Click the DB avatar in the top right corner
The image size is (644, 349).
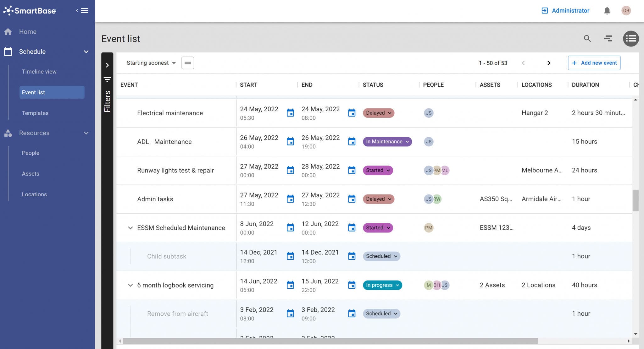[626, 10]
